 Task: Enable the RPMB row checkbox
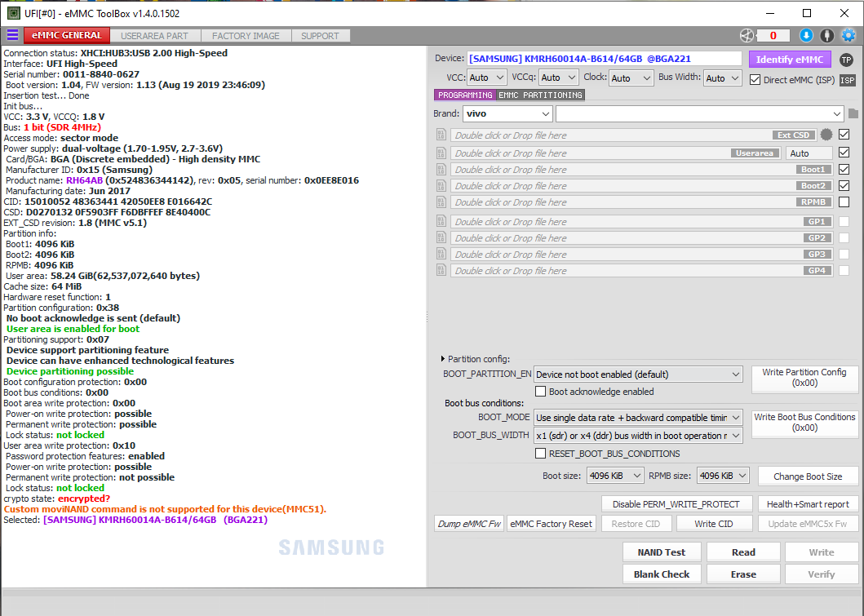[844, 202]
